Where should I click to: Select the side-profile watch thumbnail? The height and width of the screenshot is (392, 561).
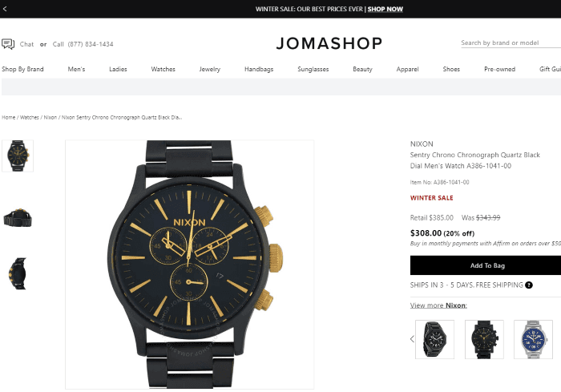pyautogui.click(x=18, y=273)
